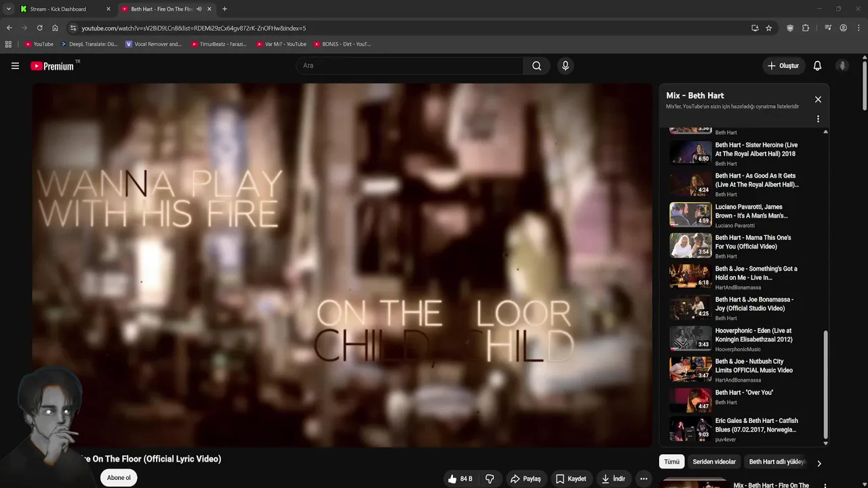Click the Paylaş share button
868x488 pixels.
pos(526,479)
